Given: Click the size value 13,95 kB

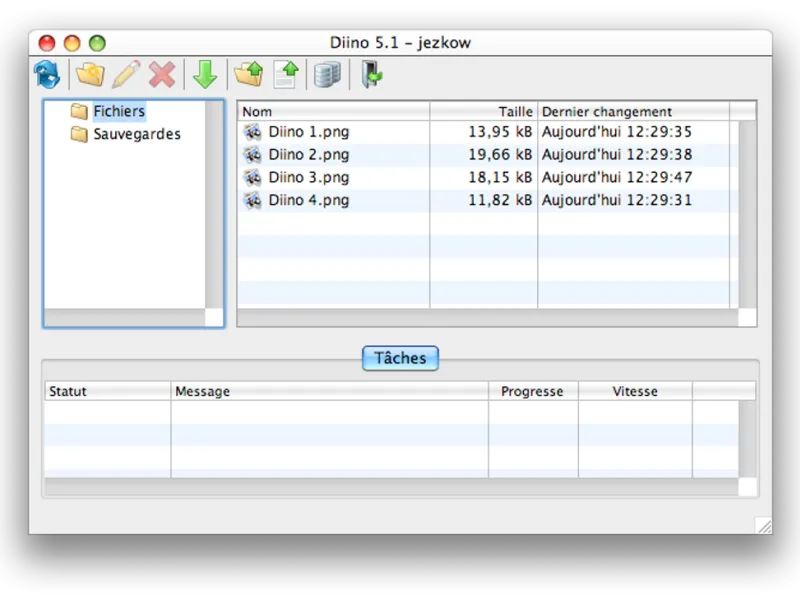Looking at the screenshot, I should 501,132.
